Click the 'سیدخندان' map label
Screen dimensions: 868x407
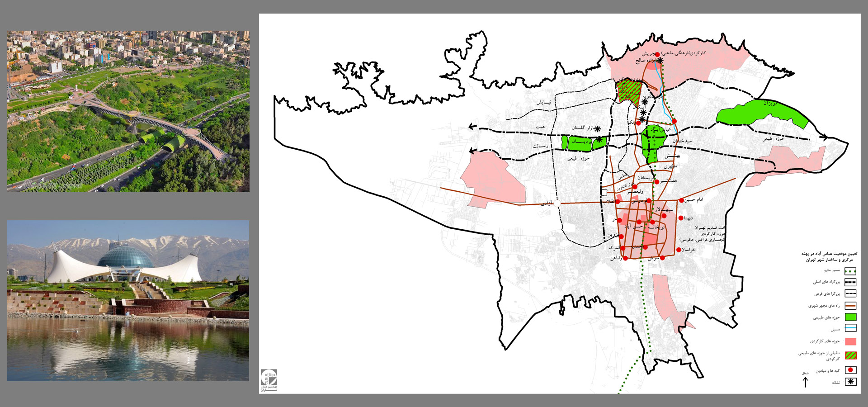coord(682,141)
